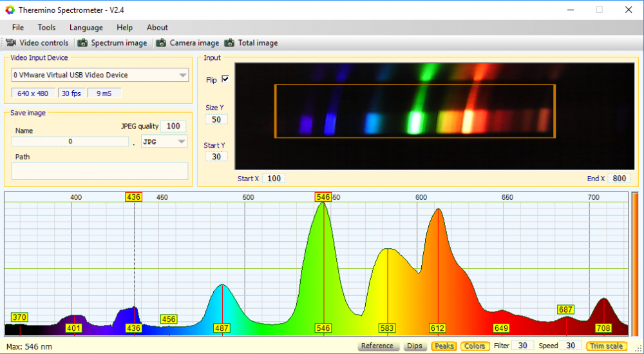Click the Path text box
The width and height of the screenshot is (644, 354).
click(100, 171)
